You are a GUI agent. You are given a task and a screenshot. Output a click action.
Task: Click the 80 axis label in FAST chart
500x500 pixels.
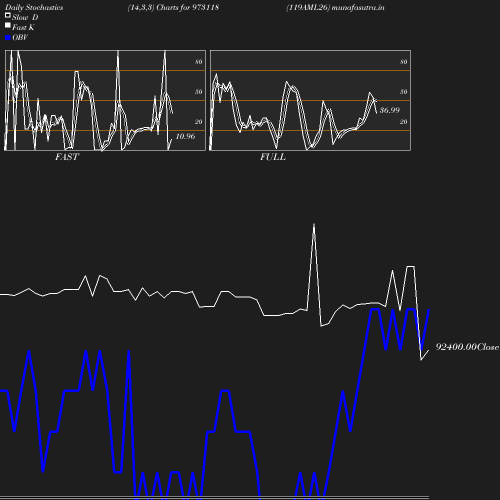pyautogui.click(x=199, y=62)
